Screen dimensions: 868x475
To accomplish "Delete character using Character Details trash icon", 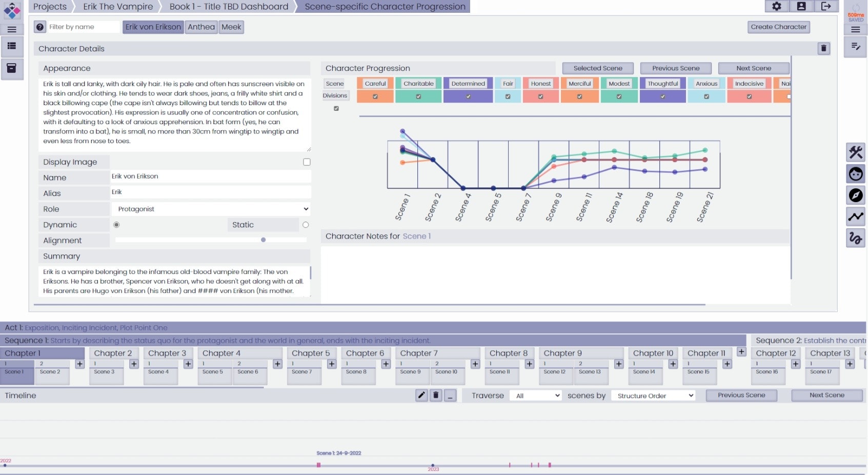I will [823, 48].
